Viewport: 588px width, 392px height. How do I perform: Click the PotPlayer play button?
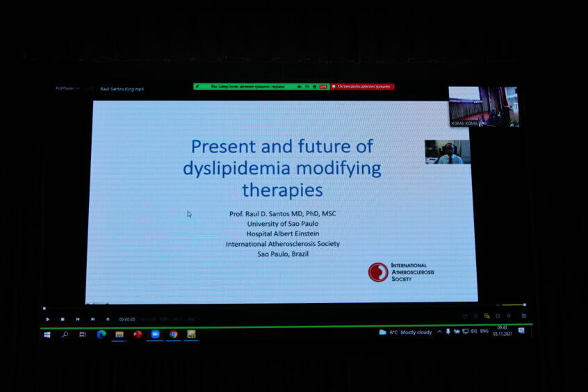(48, 319)
